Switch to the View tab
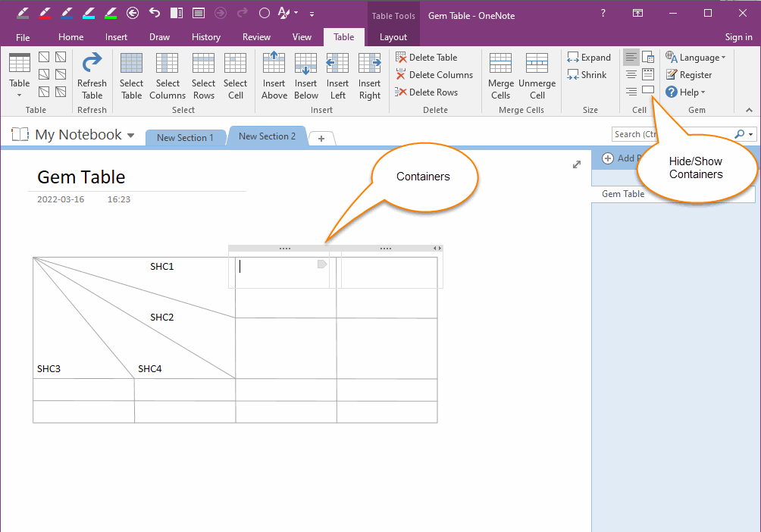 click(x=302, y=37)
